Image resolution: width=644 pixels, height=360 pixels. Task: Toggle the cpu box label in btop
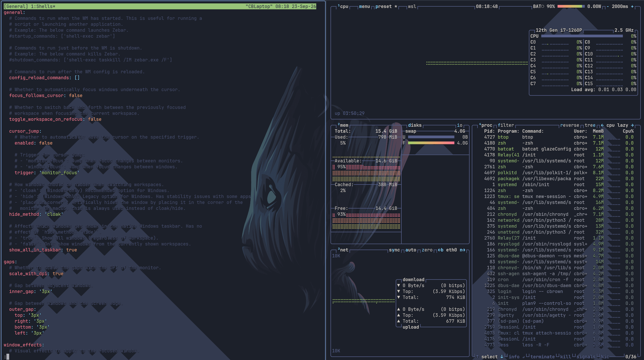click(x=343, y=6)
